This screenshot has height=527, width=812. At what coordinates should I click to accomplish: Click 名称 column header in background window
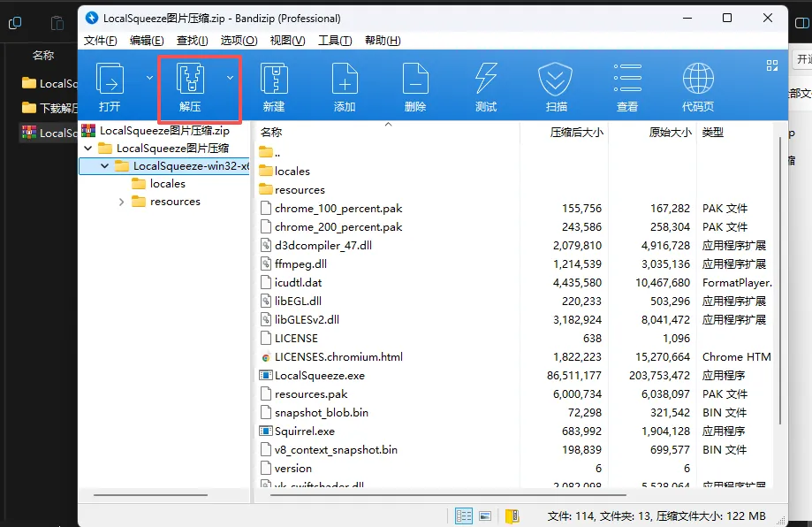tap(43, 55)
